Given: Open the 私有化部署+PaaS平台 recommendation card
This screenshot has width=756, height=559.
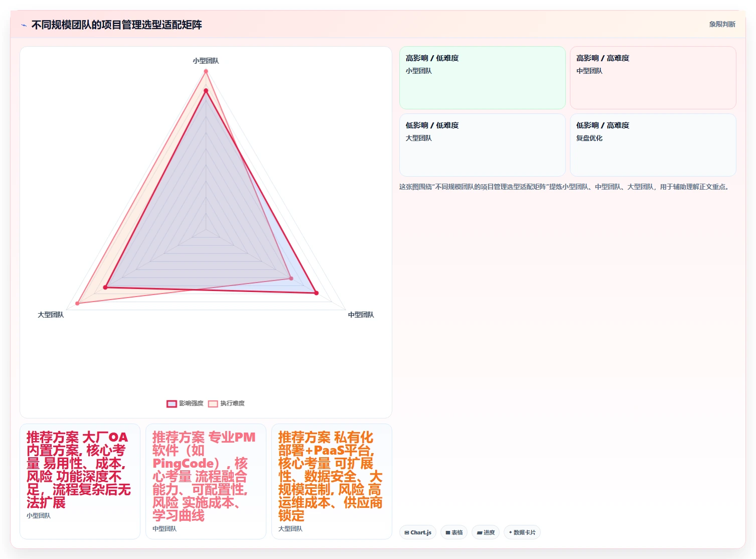Looking at the screenshot, I should 332,481.
